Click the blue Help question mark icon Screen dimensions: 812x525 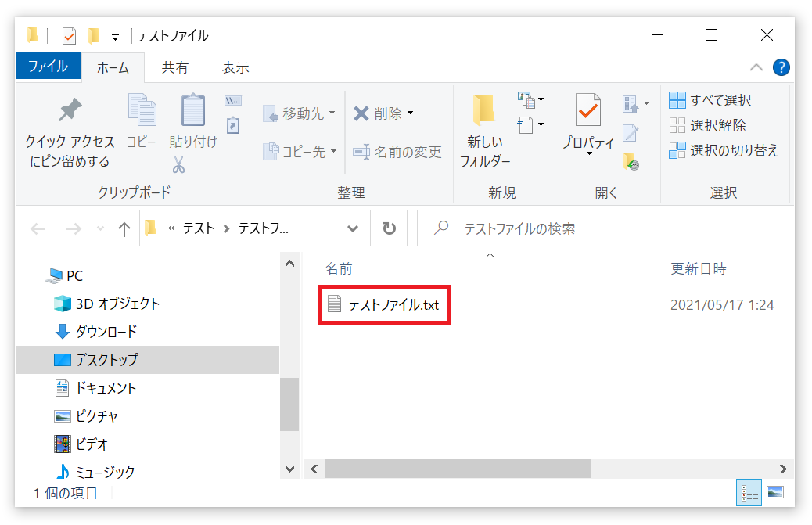tap(781, 67)
